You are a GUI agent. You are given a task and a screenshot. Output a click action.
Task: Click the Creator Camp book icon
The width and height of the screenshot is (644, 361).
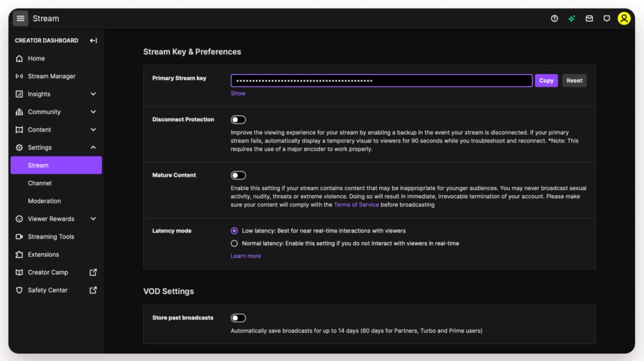point(19,272)
